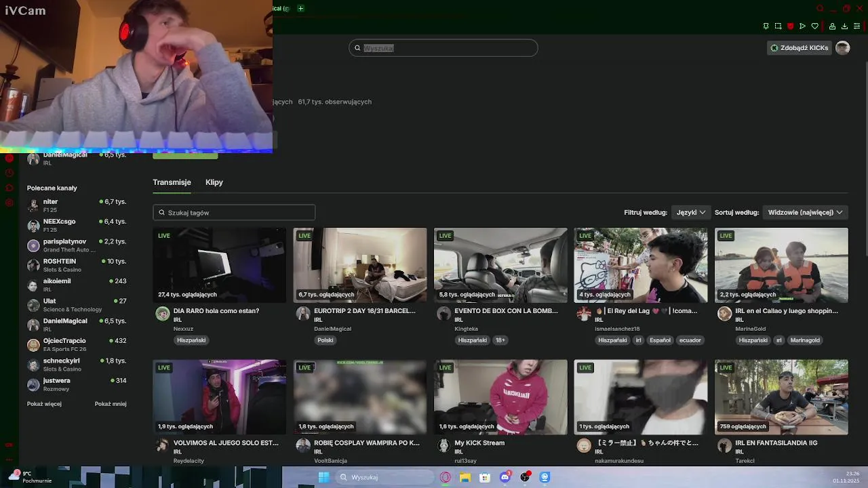868x488 pixels.
Task: Click the Español tag under ismaelsanchez18 stream
Action: 660,340
